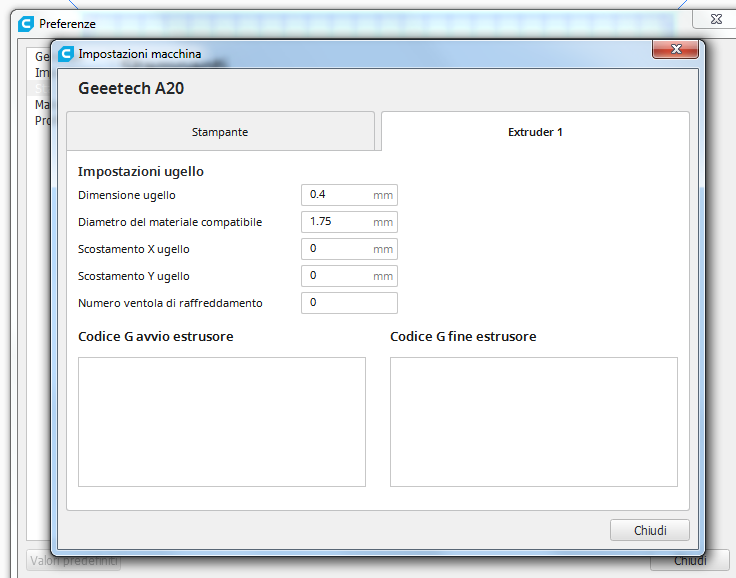Click the Cura icon in Impostazioni macchina title
This screenshot has width=736, height=578.
(66, 54)
